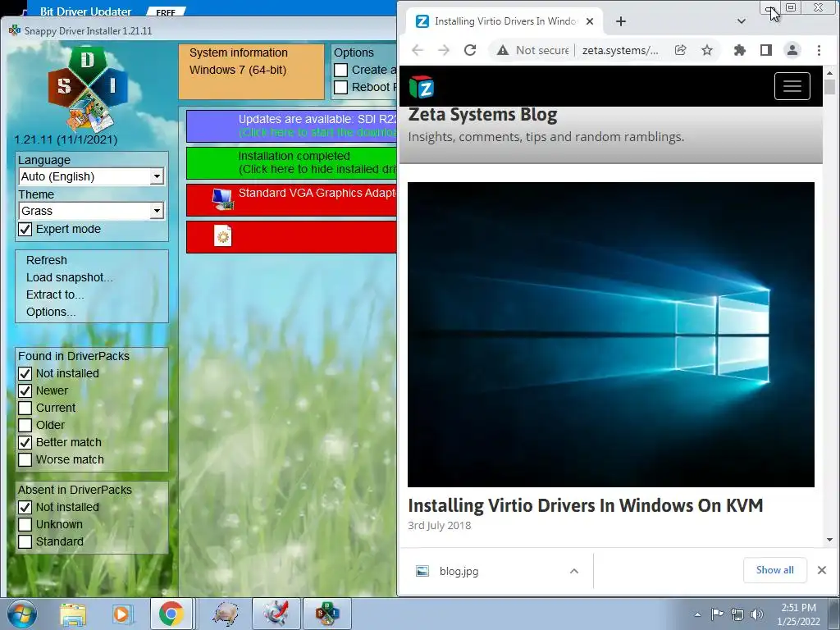Click the Zeta Systems Z logo
This screenshot has height=630, width=840.
421,87
